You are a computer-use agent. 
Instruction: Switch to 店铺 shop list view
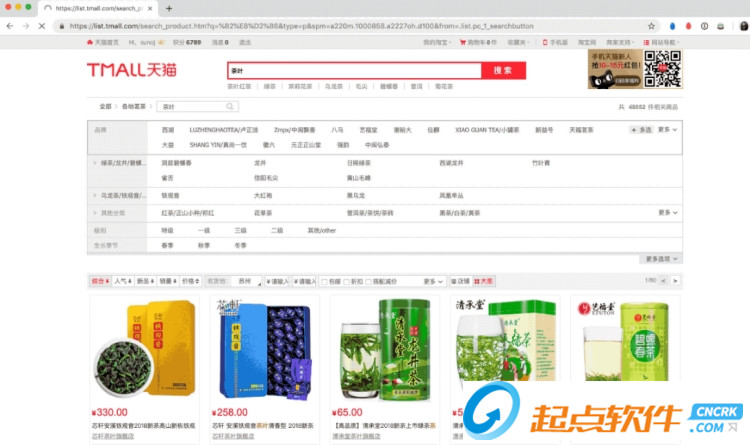[x=461, y=281]
